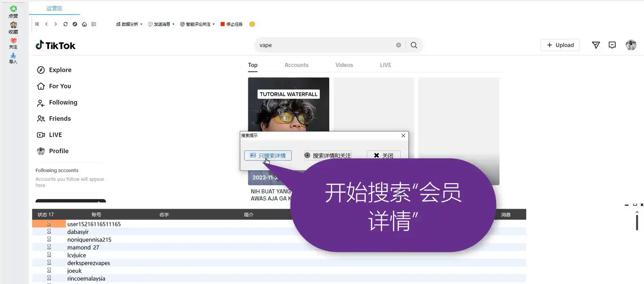Select the dabasyir account row
Viewport: 644px width, 284px height.
coord(78,232)
